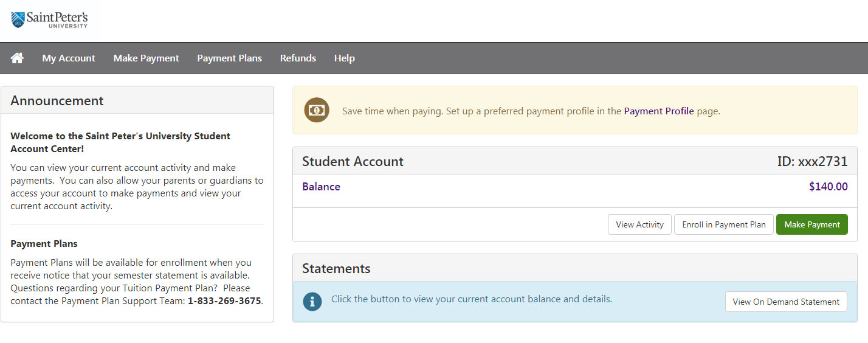Screen dimensions: 868x343
Task: Click the Saint Peter's University logo
Action: coord(49,19)
